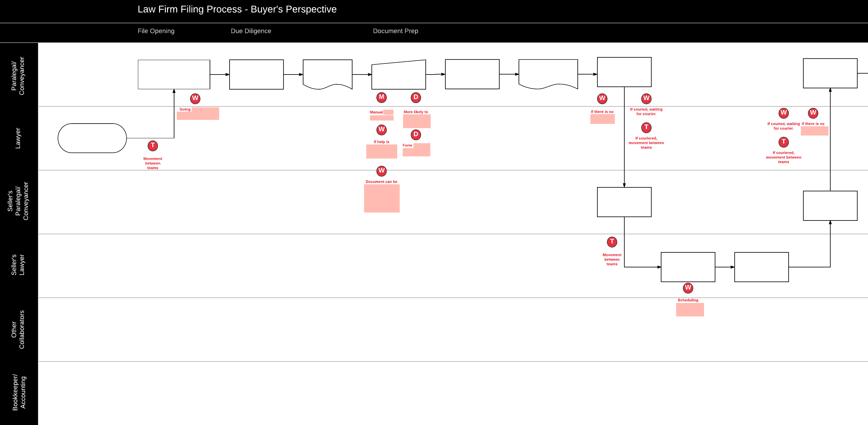Select the first document shape after Due Diligence box
868x425 pixels.
[328, 75]
